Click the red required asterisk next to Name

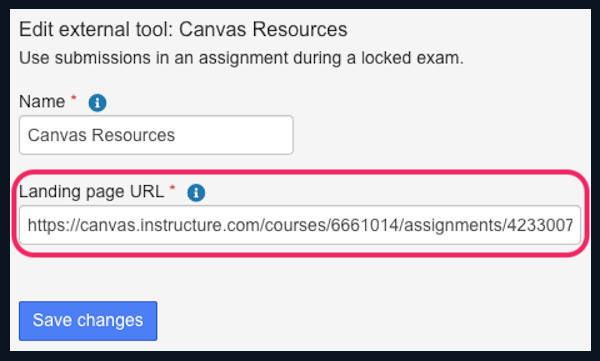click(x=73, y=98)
